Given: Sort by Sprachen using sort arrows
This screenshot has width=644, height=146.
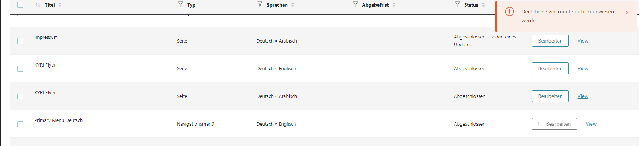Looking at the screenshot, I should tap(293, 5).
